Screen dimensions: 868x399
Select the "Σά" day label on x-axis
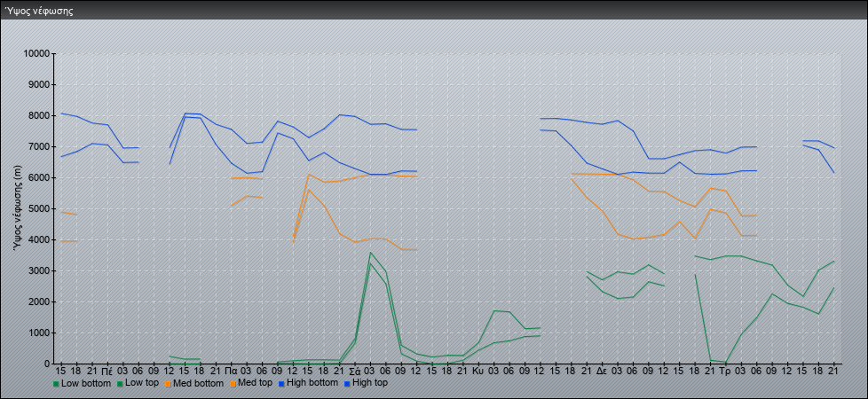tap(355, 371)
